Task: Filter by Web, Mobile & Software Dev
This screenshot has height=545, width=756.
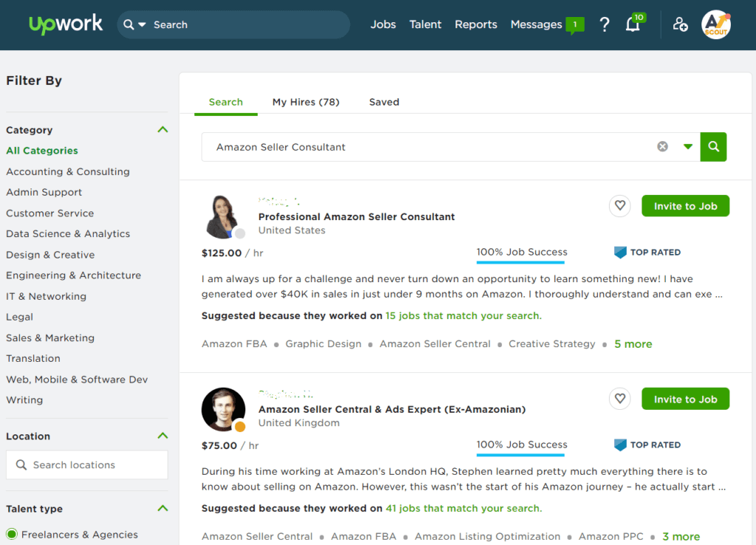Action: (77, 380)
